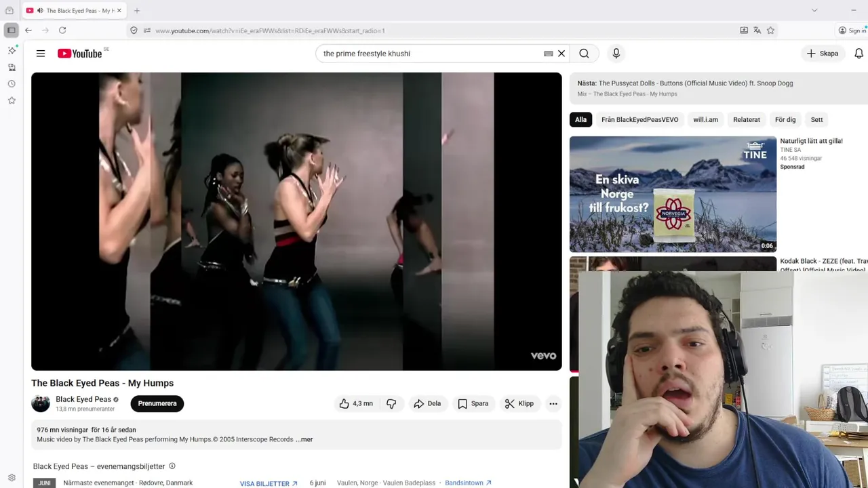868x488 pixels.
Task: Select the Sett filter chip
Action: 816,119
